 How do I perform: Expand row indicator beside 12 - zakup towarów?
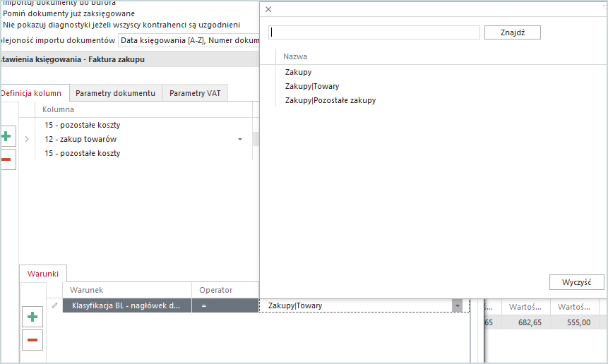coord(27,140)
